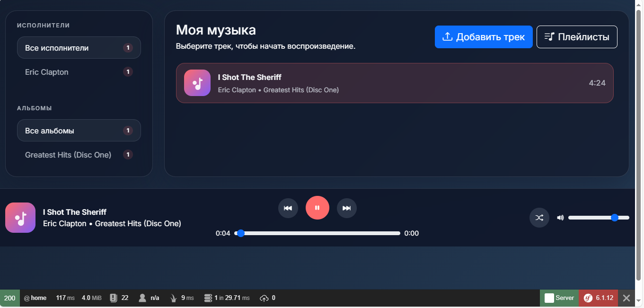Open the 200 status code profiler panel
The image size is (644, 308).
[10, 298]
